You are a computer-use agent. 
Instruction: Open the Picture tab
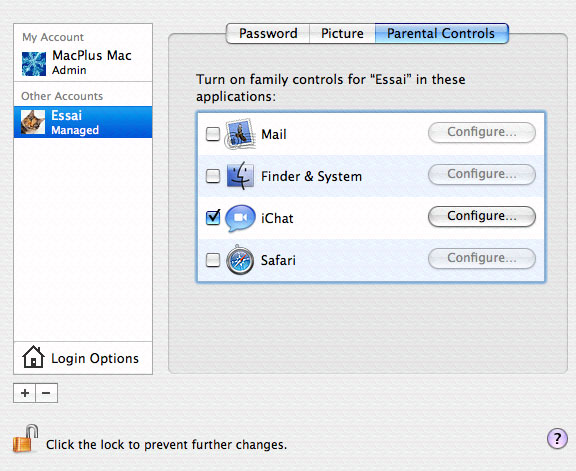pos(342,33)
